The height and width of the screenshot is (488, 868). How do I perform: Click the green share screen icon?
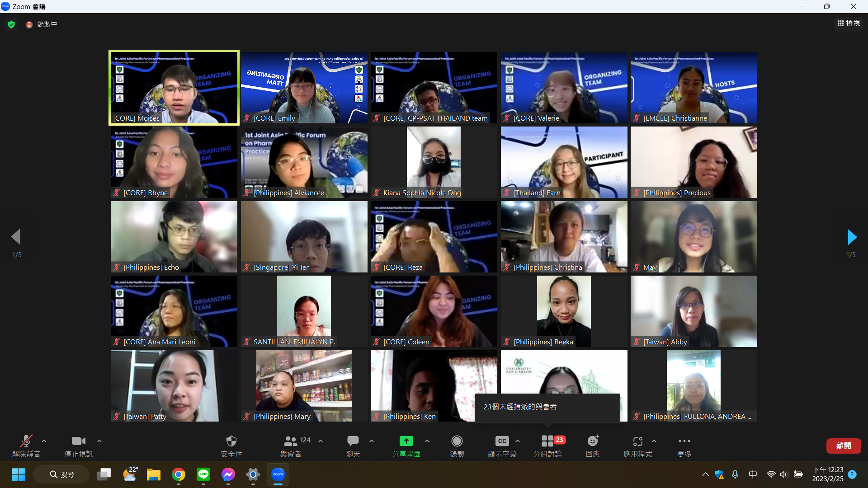[406, 441]
